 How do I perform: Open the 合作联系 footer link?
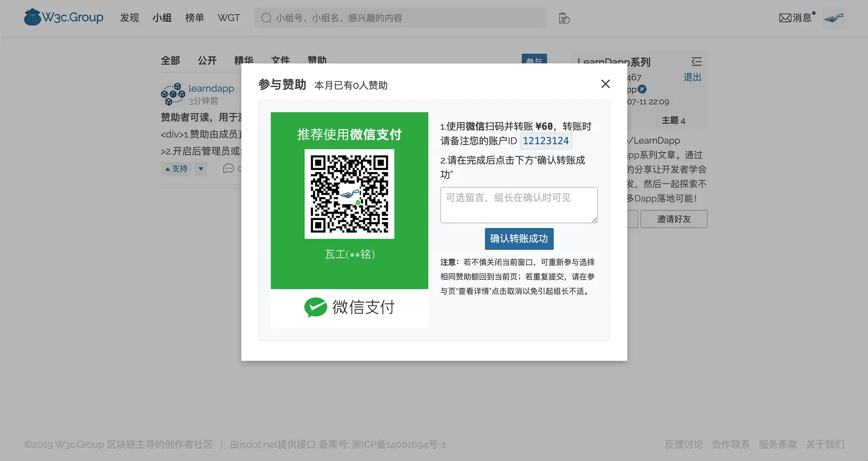click(731, 444)
